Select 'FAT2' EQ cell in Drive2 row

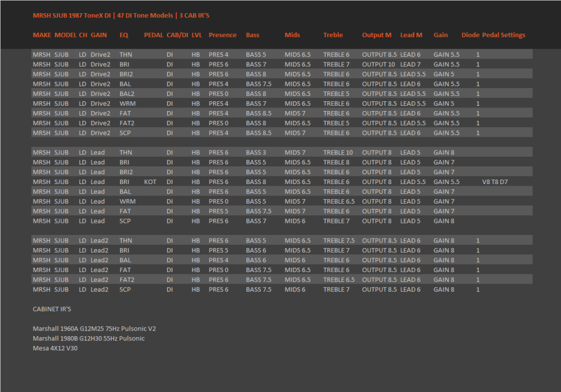point(127,123)
